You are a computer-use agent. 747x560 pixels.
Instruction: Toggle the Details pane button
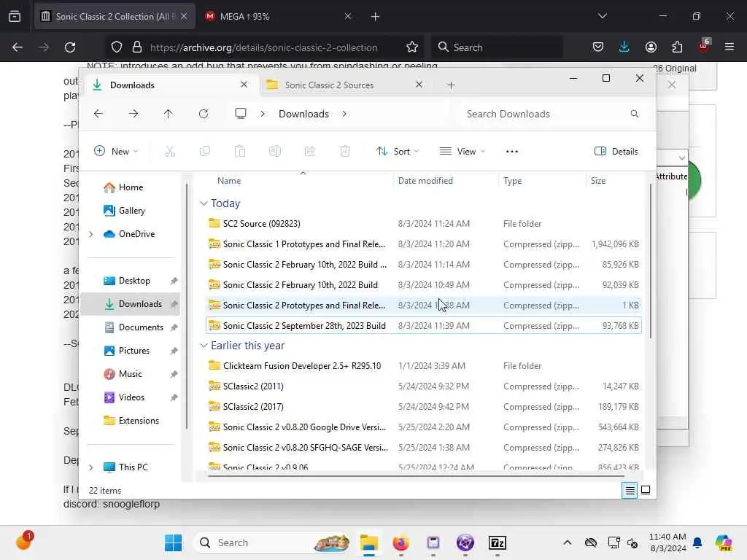pyautogui.click(x=616, y=152)
